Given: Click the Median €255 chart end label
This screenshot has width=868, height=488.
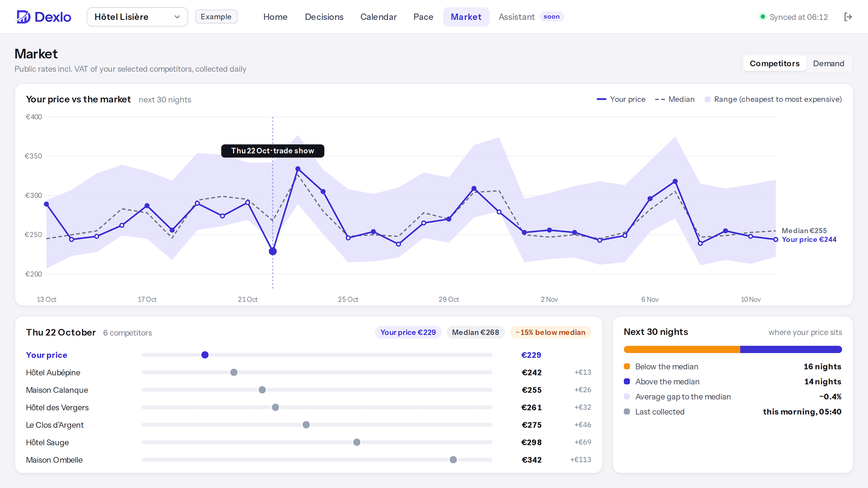Looking at the screenshot, I should [x=804, y=231].
